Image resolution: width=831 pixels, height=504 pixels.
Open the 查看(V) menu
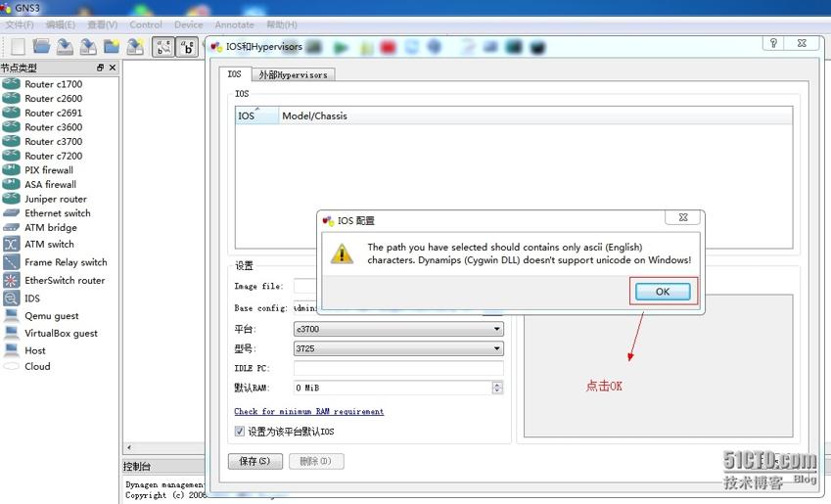[103, 24]
